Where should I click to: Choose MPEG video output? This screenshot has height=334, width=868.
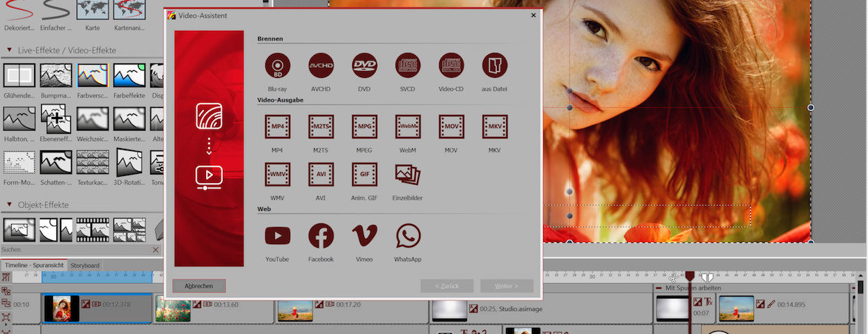(364, 127)
